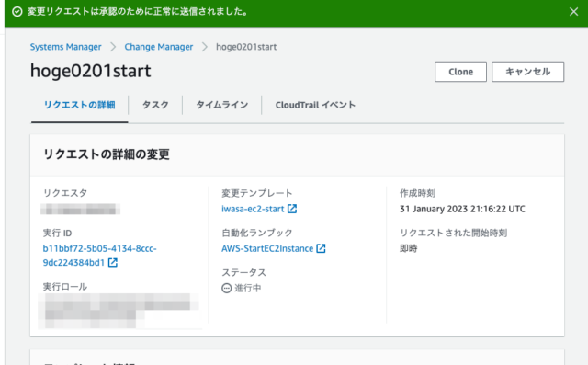Click the in-progress status icon
This screenshot has height=365, width=588.
(x=227, y=288)
